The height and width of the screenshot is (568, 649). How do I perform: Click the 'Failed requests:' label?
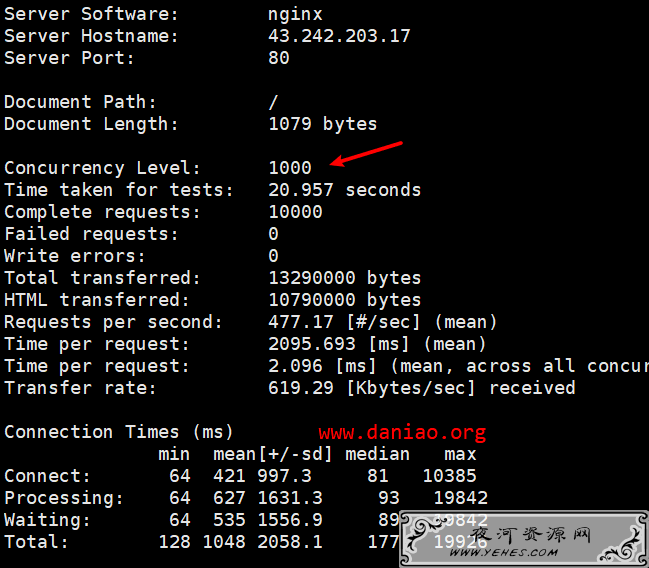pos(91,234)
